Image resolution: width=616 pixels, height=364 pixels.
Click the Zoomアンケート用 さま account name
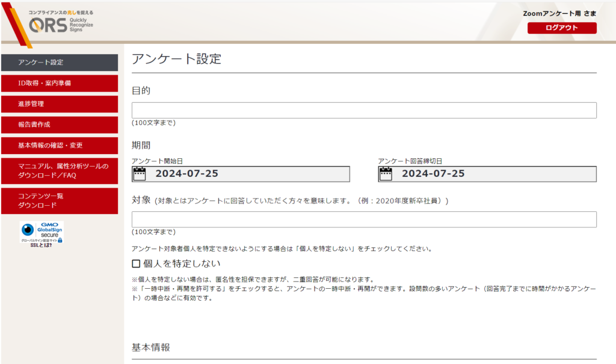[x=552, y=12]
